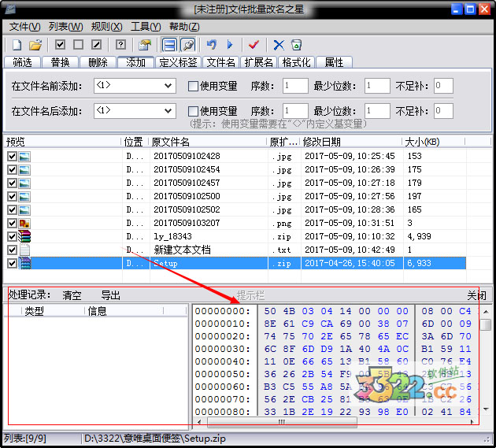Click the question mark toolbar icon
The image size is (496, 448).
click(x=120, y=45)
